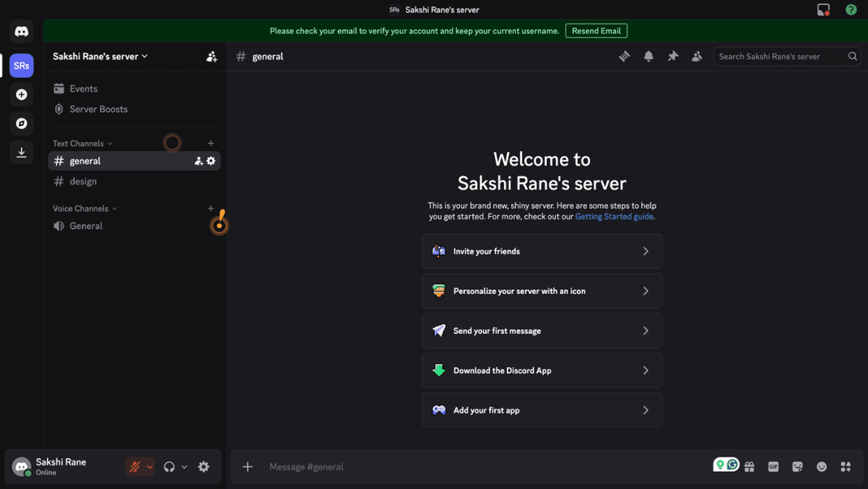Screen dimensions: 868x489
Task: Click Download the Discord App card
Action: click(x=542, y=370)
